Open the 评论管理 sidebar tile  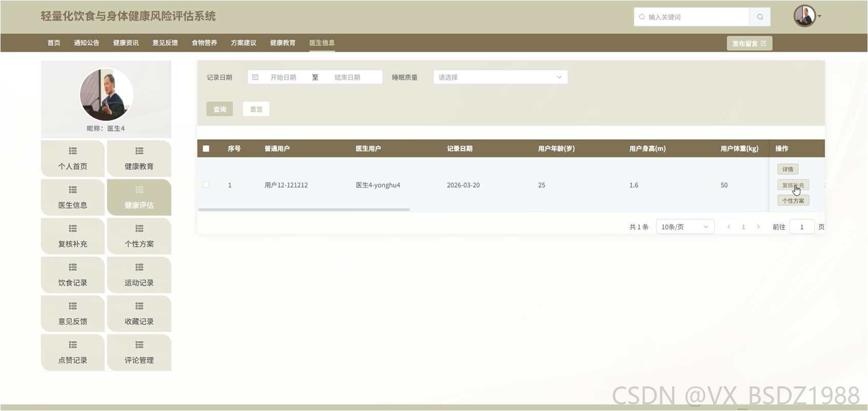pyautogui.click(x=139, y=353)
